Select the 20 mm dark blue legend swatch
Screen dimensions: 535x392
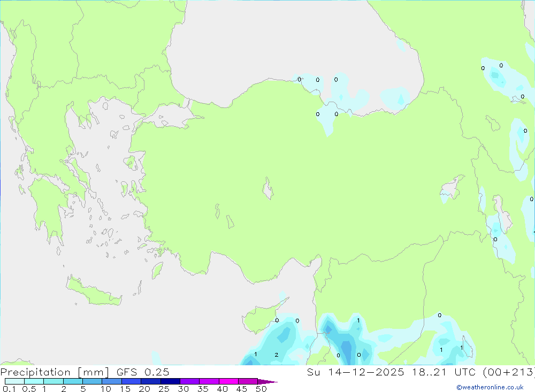click(x=150, y=381)
